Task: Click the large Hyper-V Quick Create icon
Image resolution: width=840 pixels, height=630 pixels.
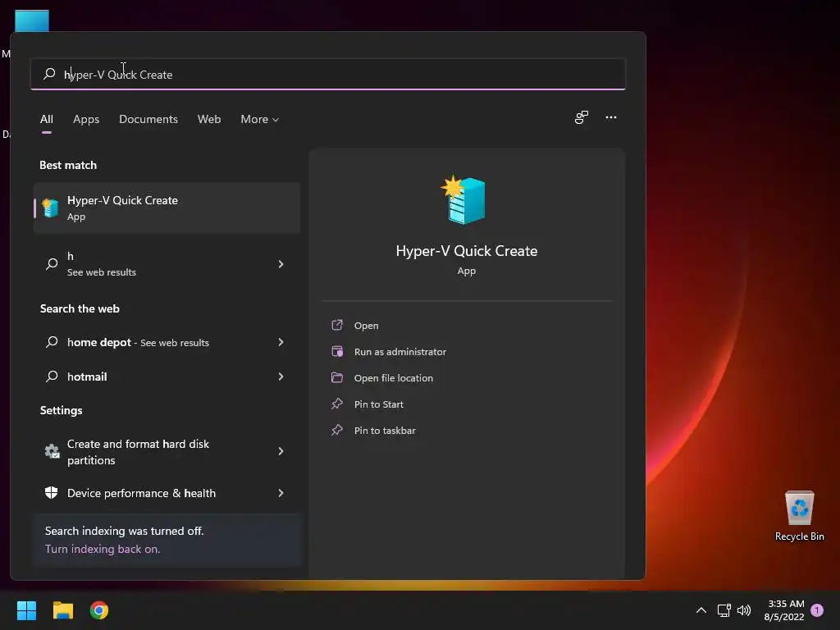Action: click(464, 200)
